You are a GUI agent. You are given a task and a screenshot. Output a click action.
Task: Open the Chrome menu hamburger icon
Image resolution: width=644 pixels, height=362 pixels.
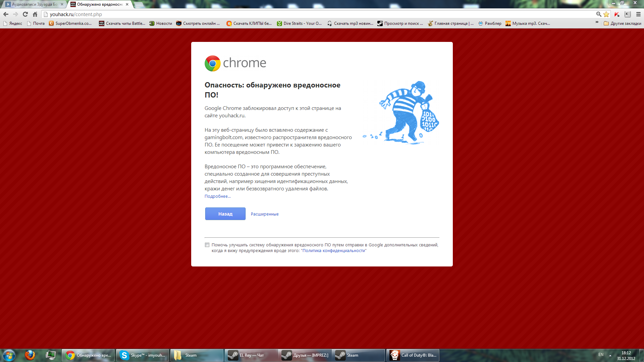click(638, 14)
